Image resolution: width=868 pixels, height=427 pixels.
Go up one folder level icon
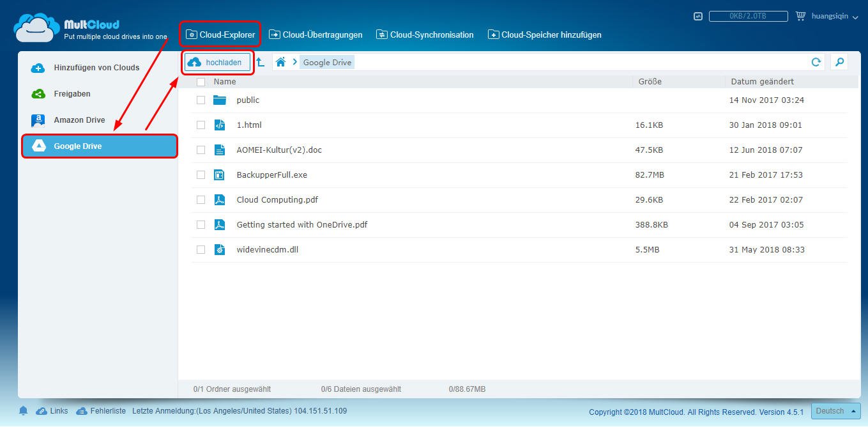261,62
